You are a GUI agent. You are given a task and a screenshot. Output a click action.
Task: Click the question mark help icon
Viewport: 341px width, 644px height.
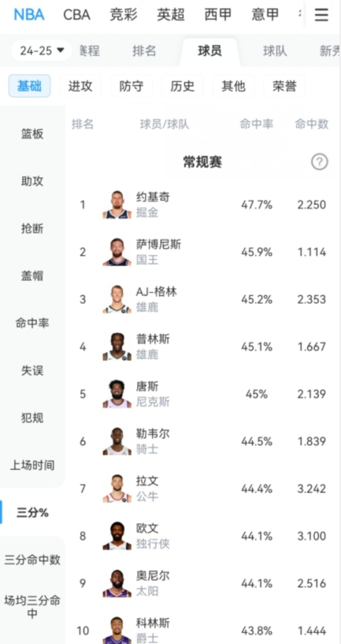(320, 162)
